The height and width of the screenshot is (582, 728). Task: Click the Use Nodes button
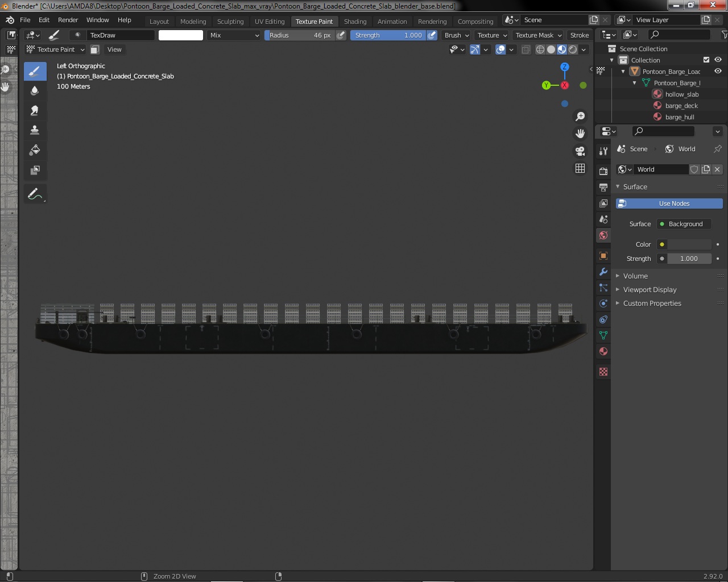(x=669, y=203)
